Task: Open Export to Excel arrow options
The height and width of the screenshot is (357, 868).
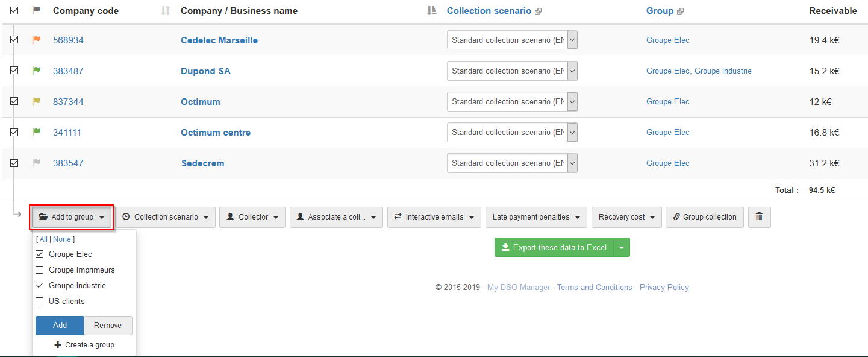Action: (622, 247)
